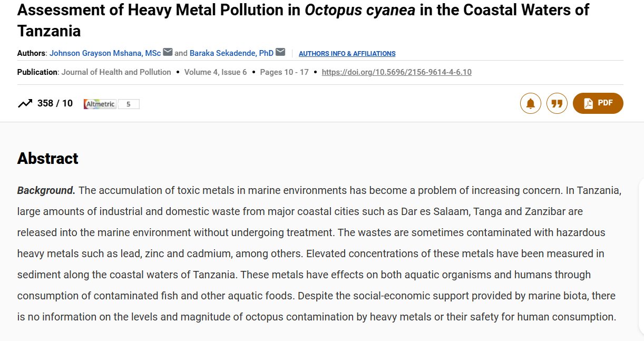Click the email icon beside Johnson Grayson Mshana

tap(168, 52)
